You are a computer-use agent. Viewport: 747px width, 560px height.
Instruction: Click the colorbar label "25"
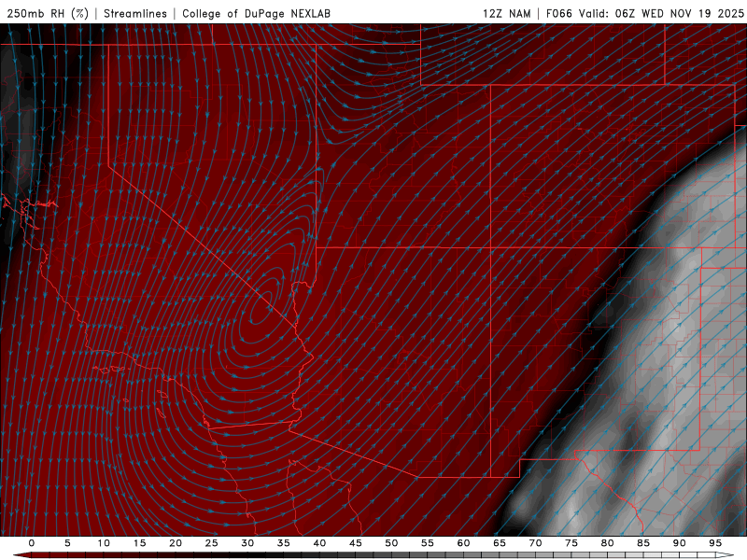click(212, 543)
